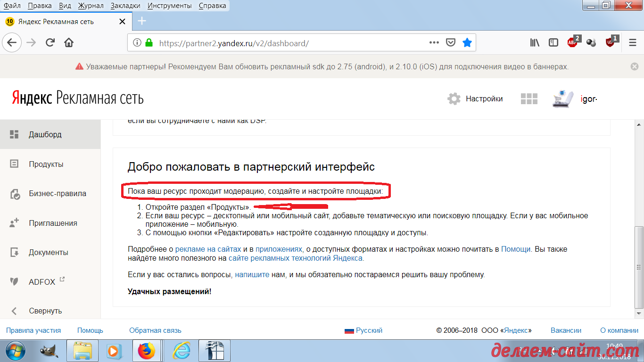Open Обратная связь footer link
The height and width of the screenshot is (362, 644).
click(155, 330)
